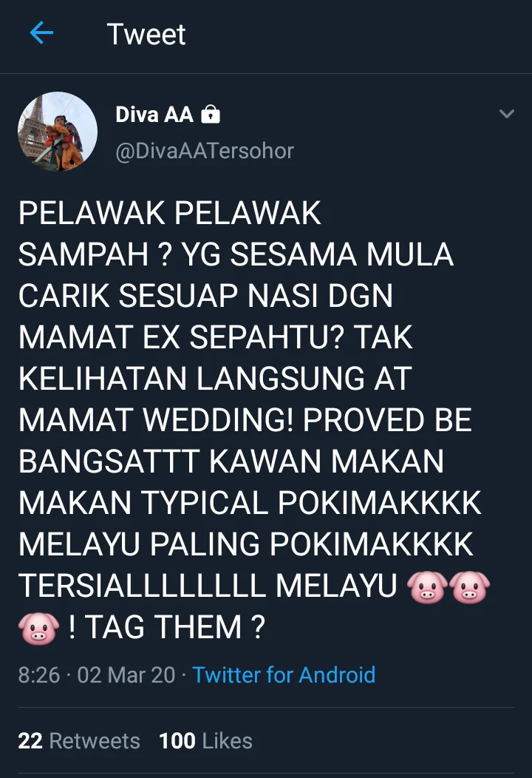Click the padlock protected account icon
This screenshot has height=778, width=532.
point(211,115)
